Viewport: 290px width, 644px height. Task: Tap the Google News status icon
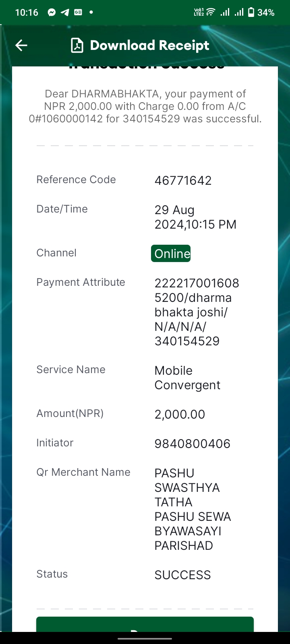78,12
